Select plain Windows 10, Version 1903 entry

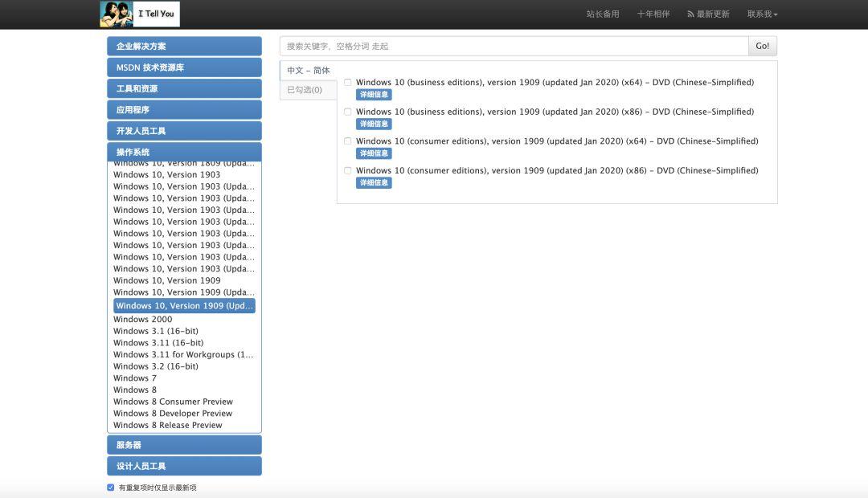click(x=166, y=174)
